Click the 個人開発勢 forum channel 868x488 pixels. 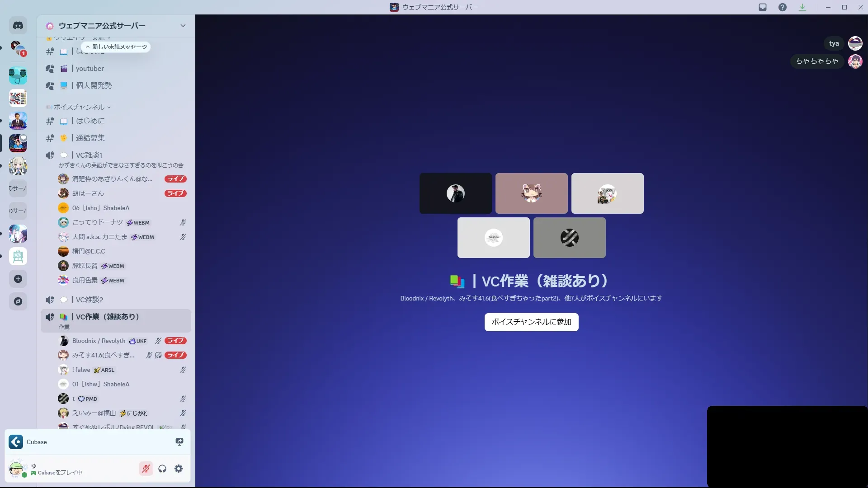[x=94, y=85]
